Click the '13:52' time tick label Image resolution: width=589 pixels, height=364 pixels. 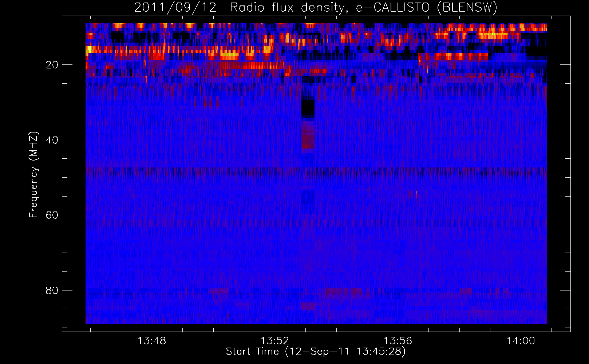tap(275, 341)
